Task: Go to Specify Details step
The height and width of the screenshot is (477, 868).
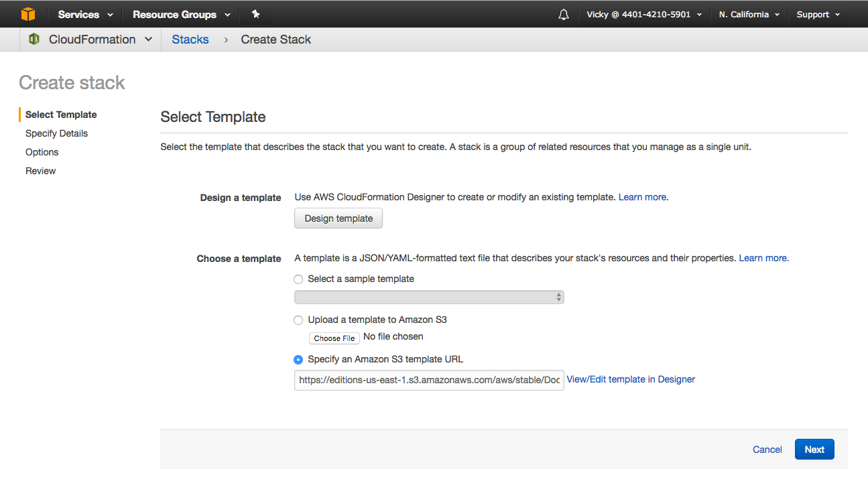Action: (56, 133)
